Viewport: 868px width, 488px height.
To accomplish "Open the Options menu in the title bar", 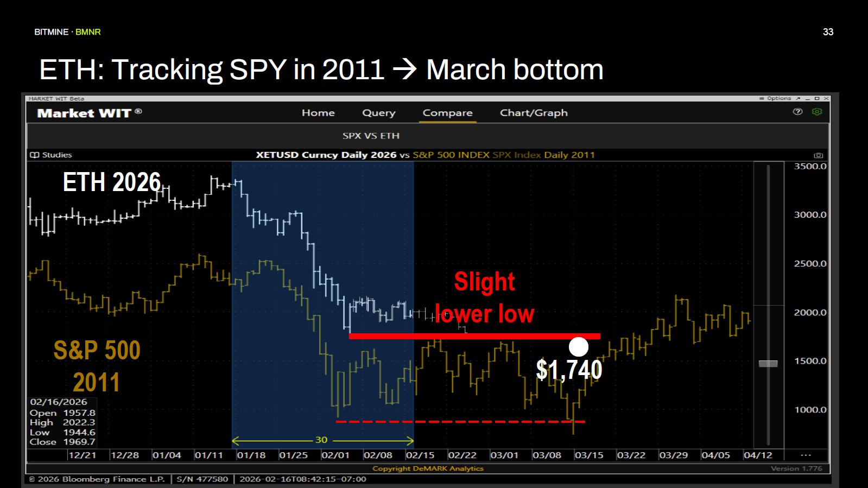I will point(776,98).
